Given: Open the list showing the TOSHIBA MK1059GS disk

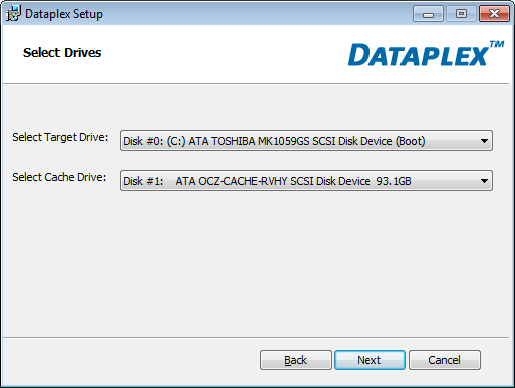Looking at the screenshot, I should click(x=306, y=141).
